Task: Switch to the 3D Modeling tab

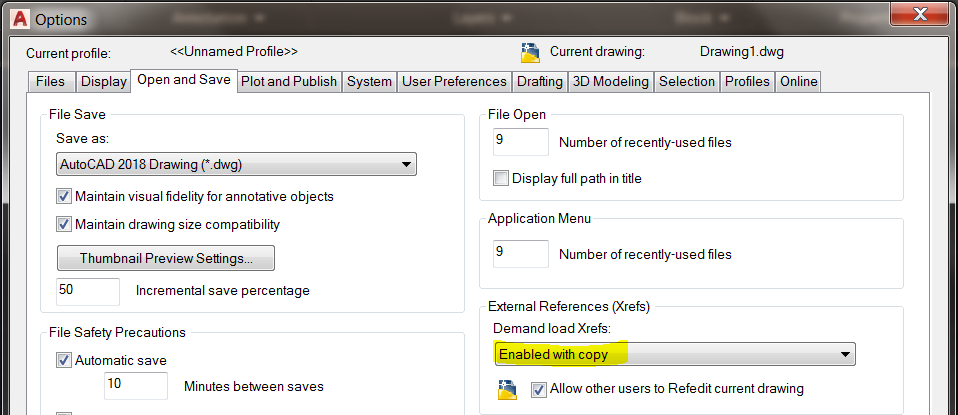Action: (610, 82)
